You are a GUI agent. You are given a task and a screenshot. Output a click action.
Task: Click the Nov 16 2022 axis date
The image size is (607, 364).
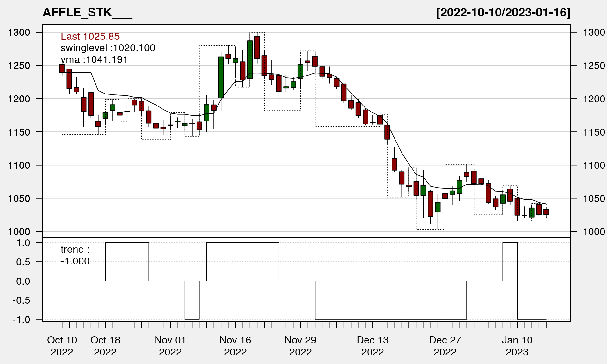tap(235, 346)
